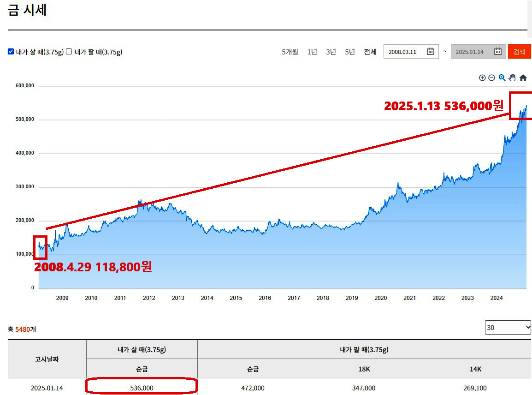
Task: Click the start date field 2008.03.11
Action: click(x=403, y=52)
